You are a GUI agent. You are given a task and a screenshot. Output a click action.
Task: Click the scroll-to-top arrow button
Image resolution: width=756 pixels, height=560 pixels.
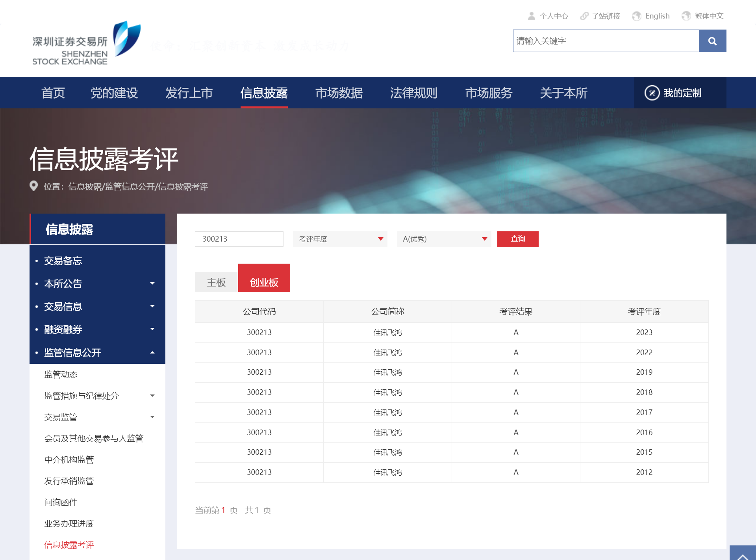pos(742,554)
